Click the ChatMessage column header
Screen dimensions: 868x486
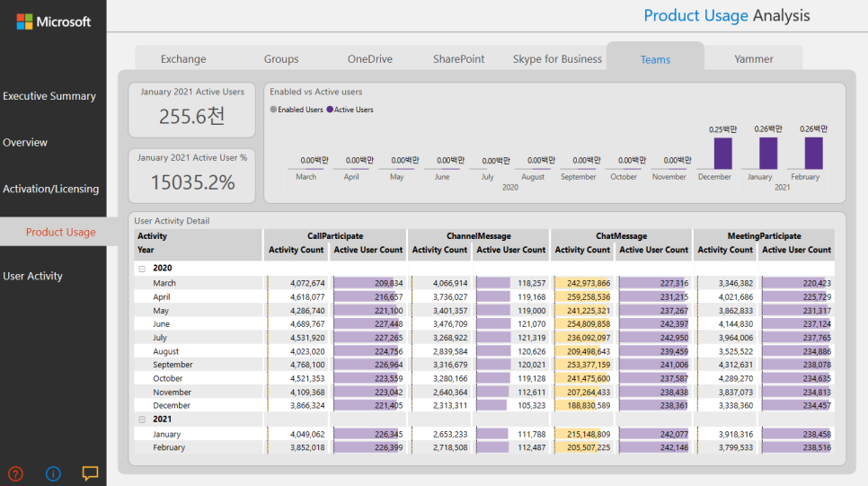click(x=621, y=235)
